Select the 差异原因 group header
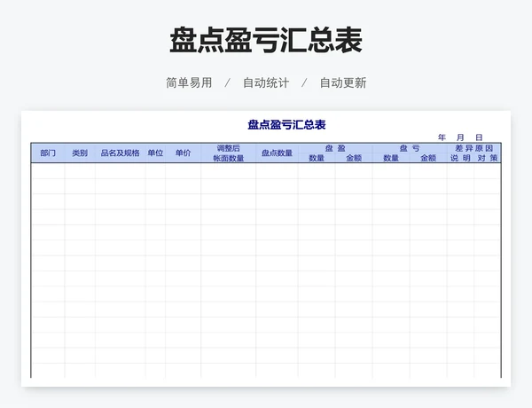This screenshot has height=408, width=532. pos(474,148)
